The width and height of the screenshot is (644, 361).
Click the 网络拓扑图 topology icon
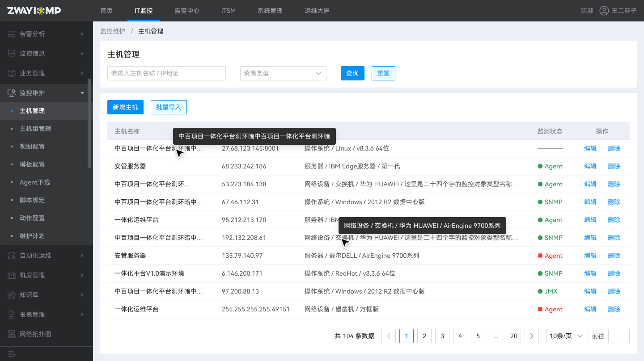coord(12,334)
